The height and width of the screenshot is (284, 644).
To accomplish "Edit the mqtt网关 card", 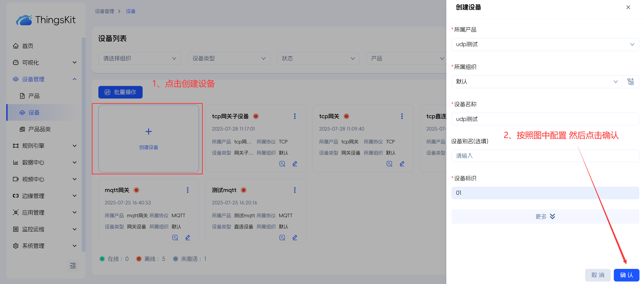I will (x=188, y=238).
